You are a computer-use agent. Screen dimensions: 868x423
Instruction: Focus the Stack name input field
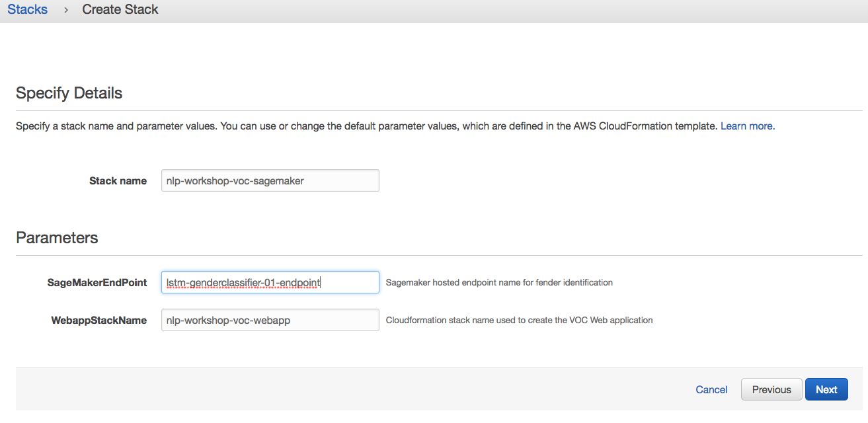coord(270,180)
